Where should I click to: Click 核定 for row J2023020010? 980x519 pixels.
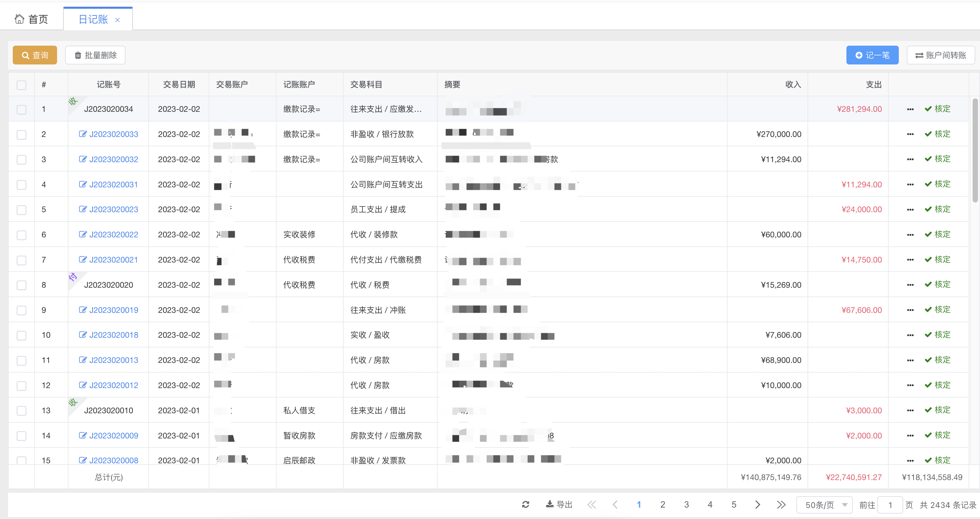click(937, 410)
